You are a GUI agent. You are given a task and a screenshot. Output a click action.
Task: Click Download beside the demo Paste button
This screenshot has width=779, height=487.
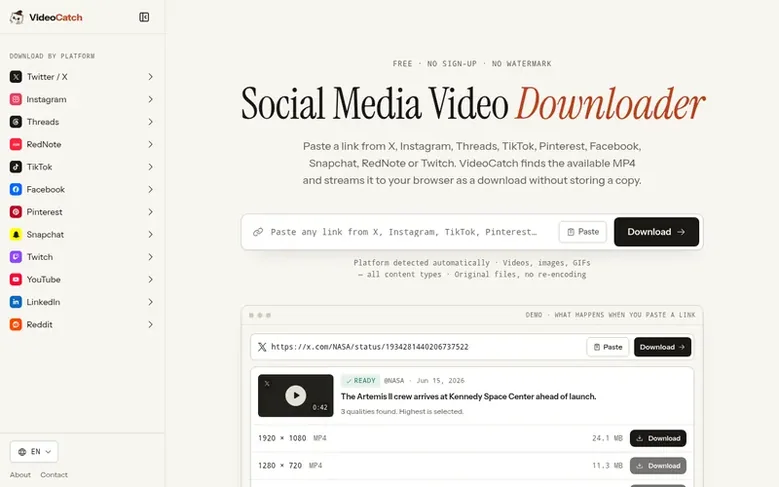[x=662, y=347]
